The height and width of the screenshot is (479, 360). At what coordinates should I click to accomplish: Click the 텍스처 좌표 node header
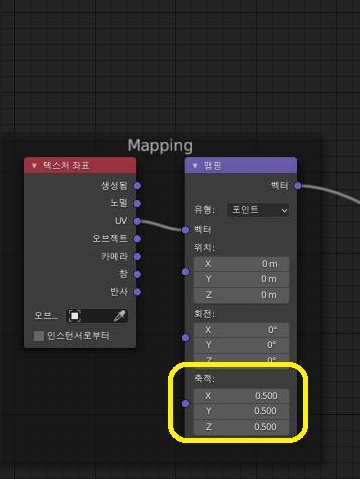tap(80, 166)
